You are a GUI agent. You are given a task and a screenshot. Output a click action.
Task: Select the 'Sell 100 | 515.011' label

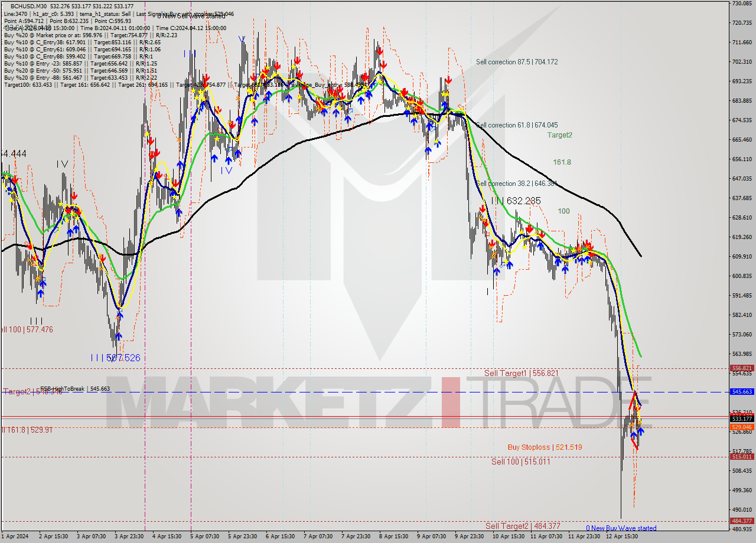click(x=521, y=462)
